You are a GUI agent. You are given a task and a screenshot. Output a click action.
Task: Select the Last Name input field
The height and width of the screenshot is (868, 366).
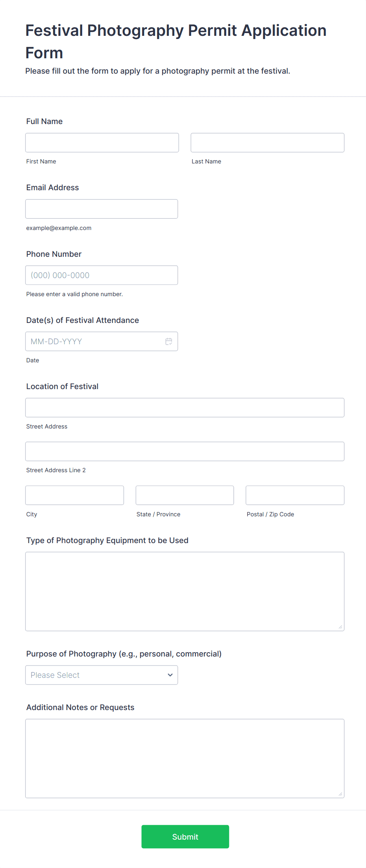coord(267,143)
